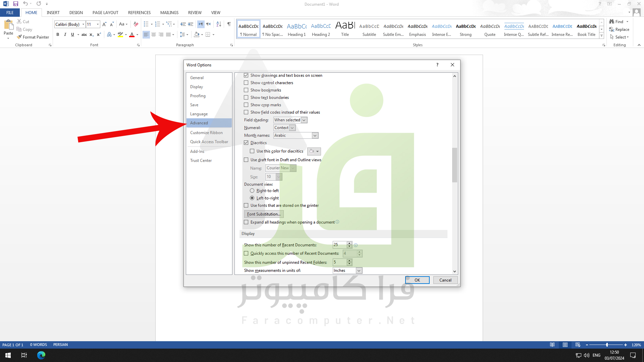Open the font name Calibri dropdown
This screenshot has height=362, width=644.
click(84, 24)
